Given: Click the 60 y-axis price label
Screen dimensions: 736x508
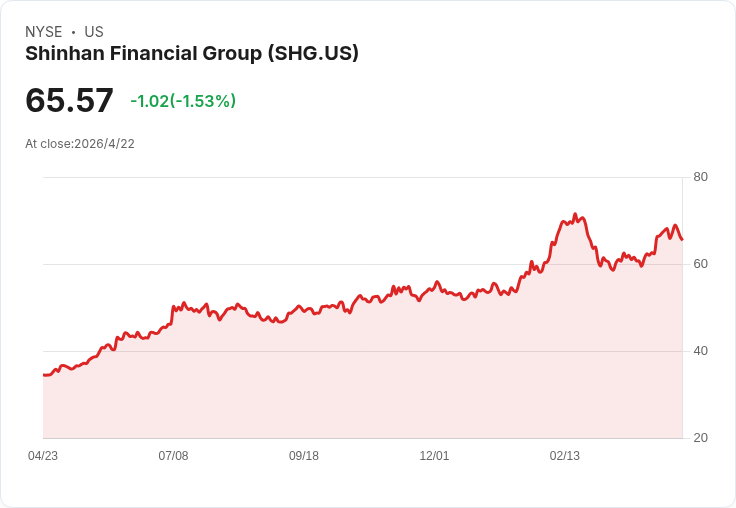Looking at the screenshot, I should [x=700, y=264].
